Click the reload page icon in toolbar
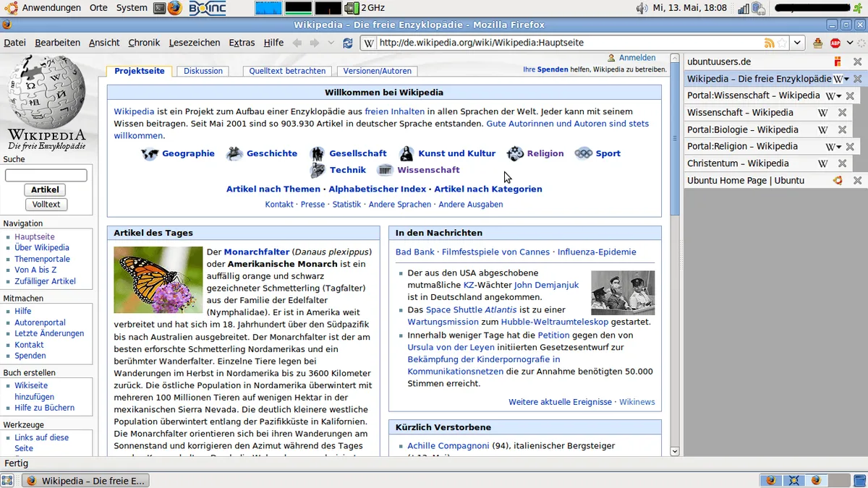This screenshot has height=488, width=868. click(x=348, y=43)
